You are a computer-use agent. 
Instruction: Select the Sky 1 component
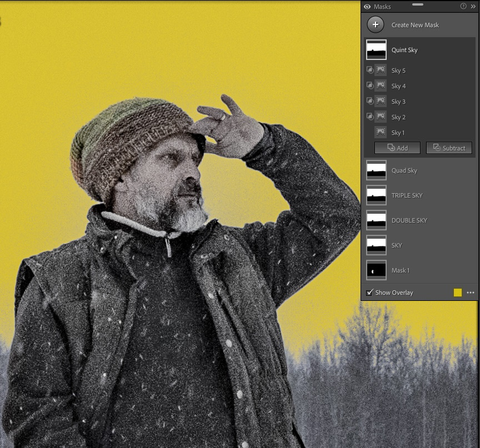(x=398, y=133)
